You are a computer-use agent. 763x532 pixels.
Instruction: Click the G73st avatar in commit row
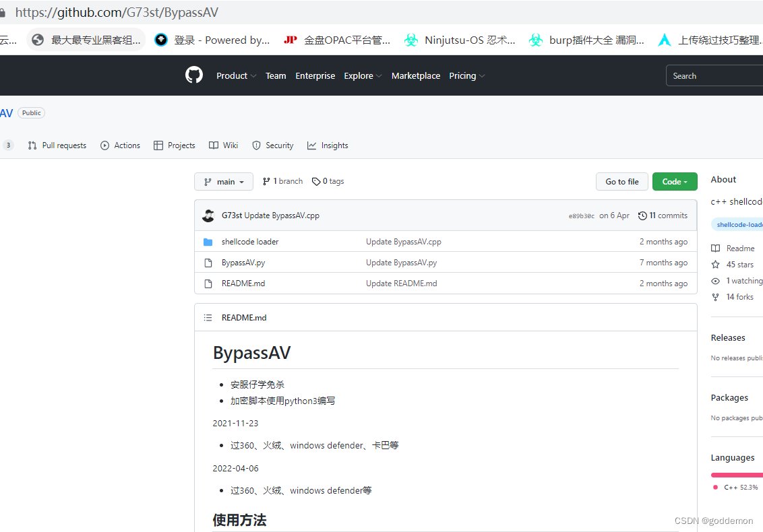[208, 215]
